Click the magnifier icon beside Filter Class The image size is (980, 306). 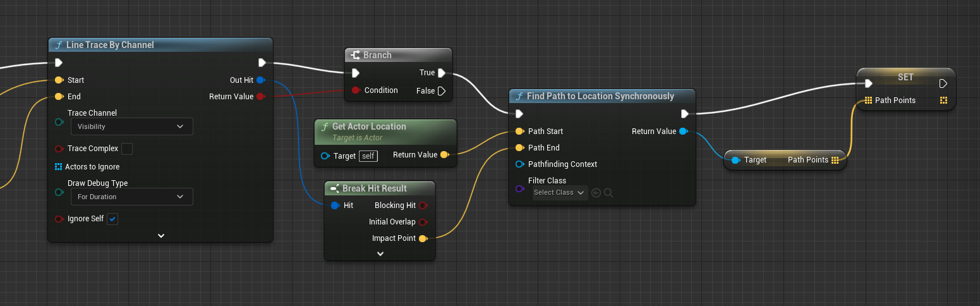tap(608, 192)
